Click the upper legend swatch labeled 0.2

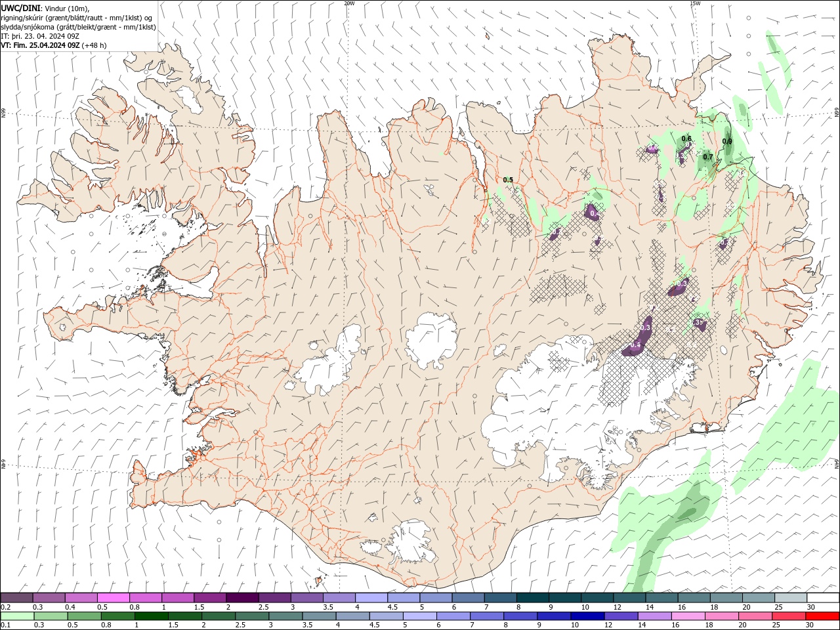(17, 598)
